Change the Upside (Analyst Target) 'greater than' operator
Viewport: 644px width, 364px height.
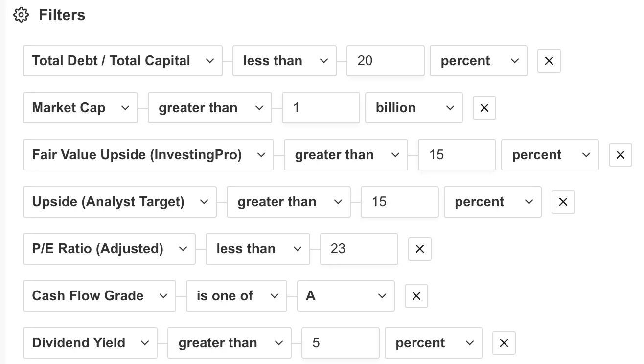point(289,202)
